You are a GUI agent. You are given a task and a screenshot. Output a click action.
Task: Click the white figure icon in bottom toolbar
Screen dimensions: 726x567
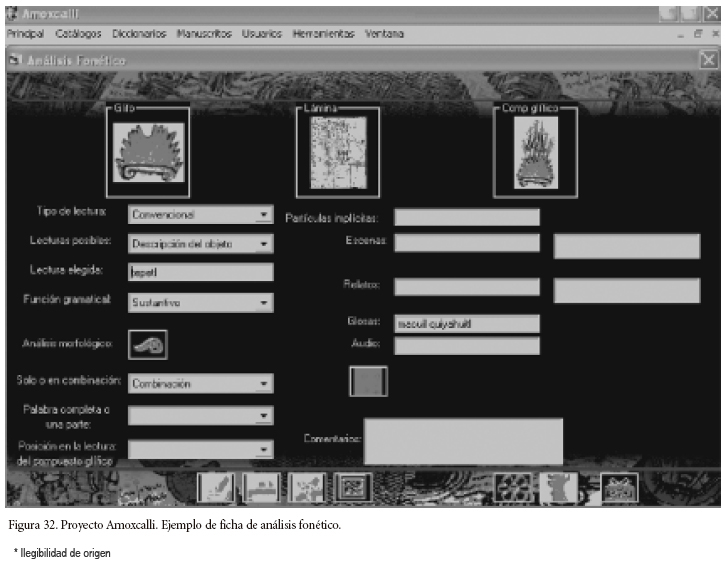tap(559, 487)
